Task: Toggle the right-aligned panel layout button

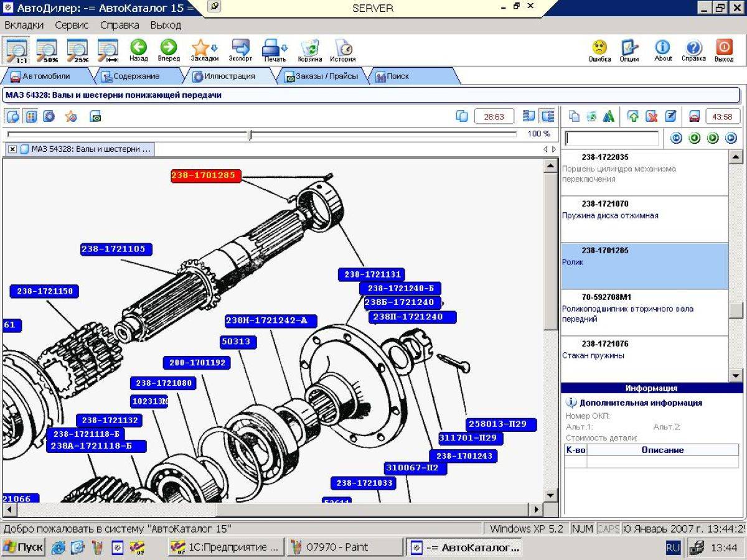Action: (x=547, y=116)
